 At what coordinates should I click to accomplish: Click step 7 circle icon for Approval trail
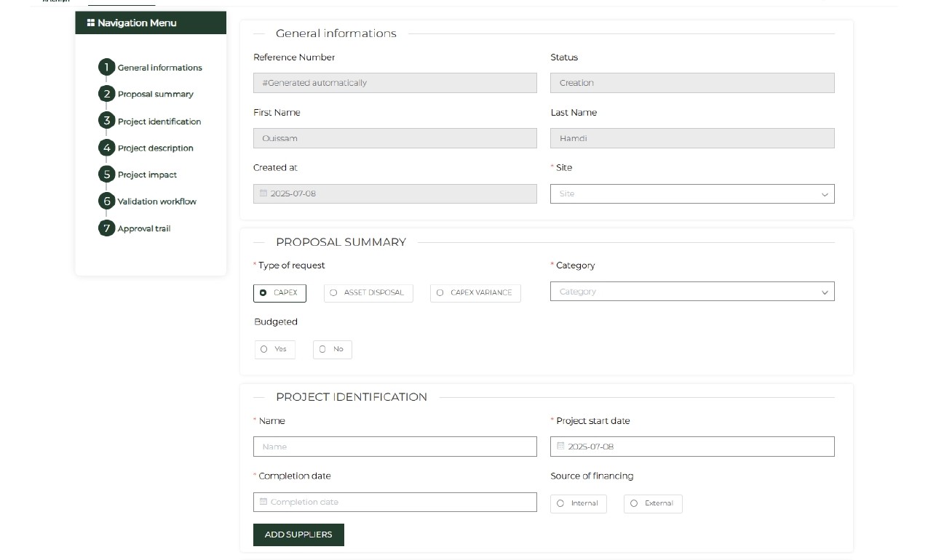click(106, 228)
